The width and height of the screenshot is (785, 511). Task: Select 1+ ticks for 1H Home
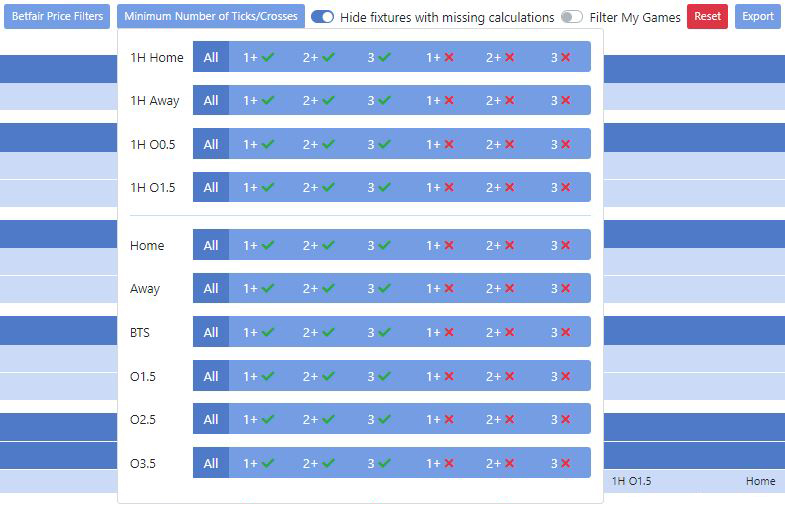click(259, 57)
